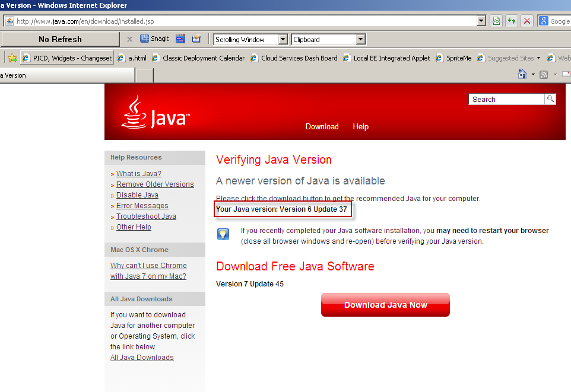571x392 pixels.
Task: Click the magnifying glass search icon
Action: tap(550, 99)
